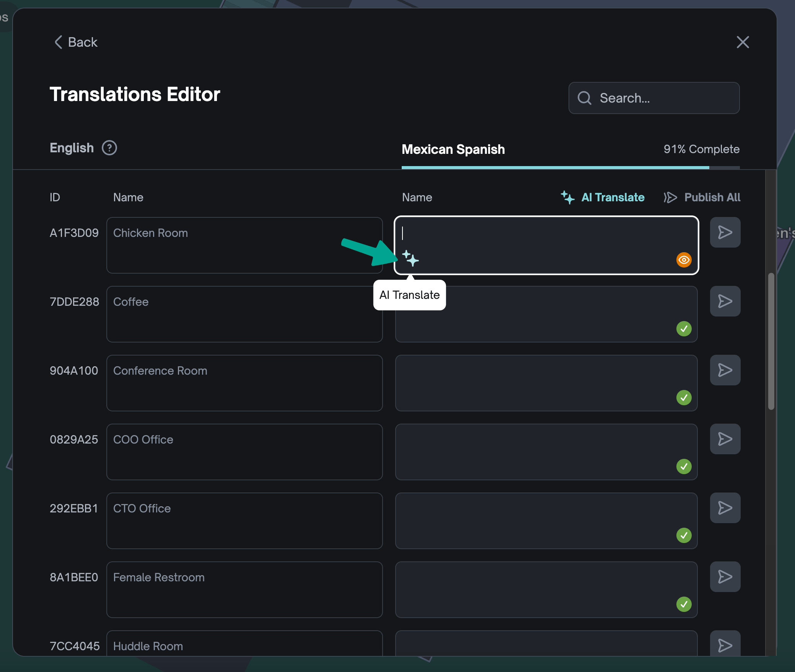Click the Chicken Room Spanish name field
This screenshot has width=795, height=672.
[x=546, y=245]
